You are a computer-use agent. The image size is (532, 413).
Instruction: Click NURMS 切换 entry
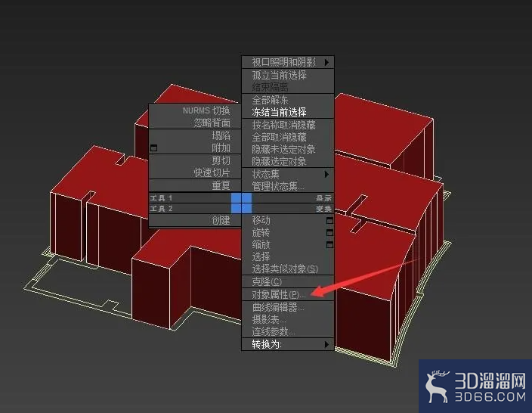195,110
